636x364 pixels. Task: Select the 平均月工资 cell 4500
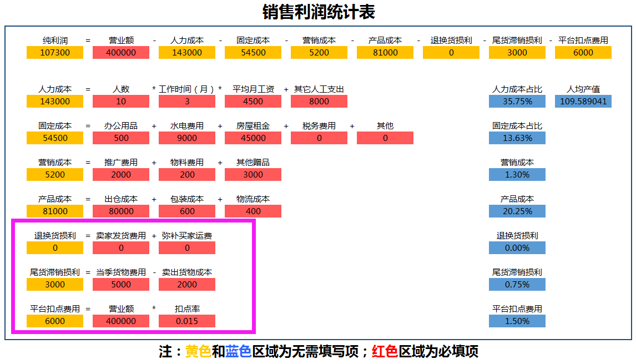click(x=253, y=102)
